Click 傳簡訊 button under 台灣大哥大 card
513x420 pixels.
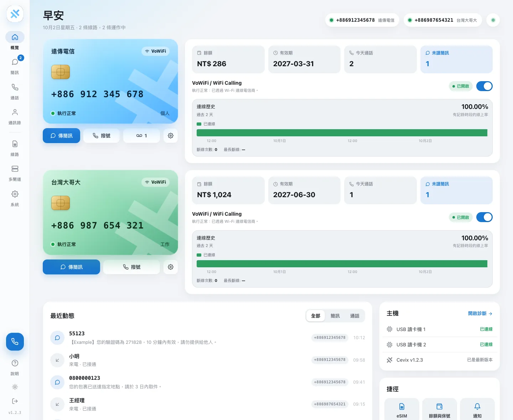[x=71, y=267]
